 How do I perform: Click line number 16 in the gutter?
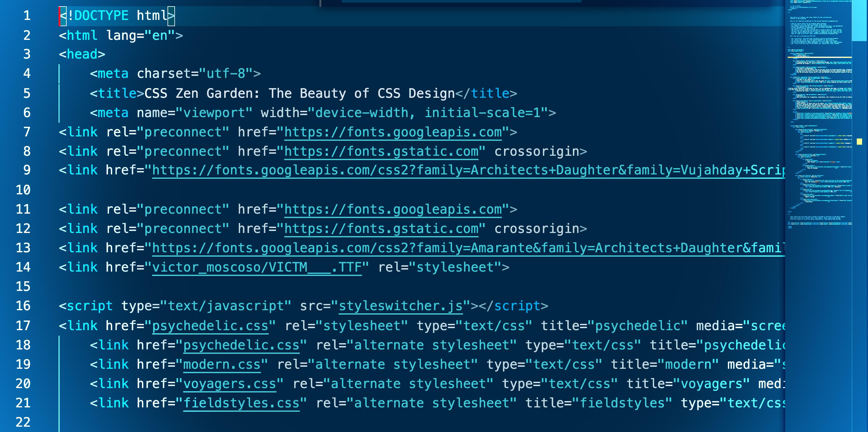(x=23, y=306)
